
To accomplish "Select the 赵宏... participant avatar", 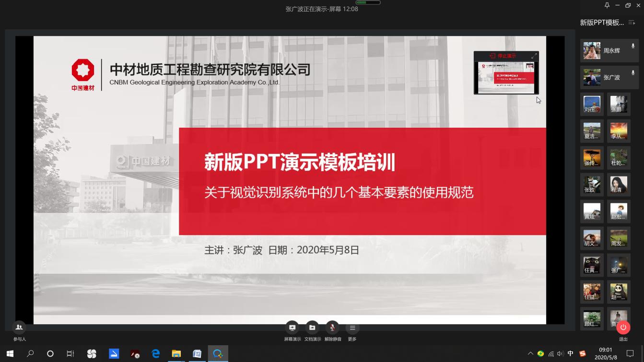I will pos(619,211).
